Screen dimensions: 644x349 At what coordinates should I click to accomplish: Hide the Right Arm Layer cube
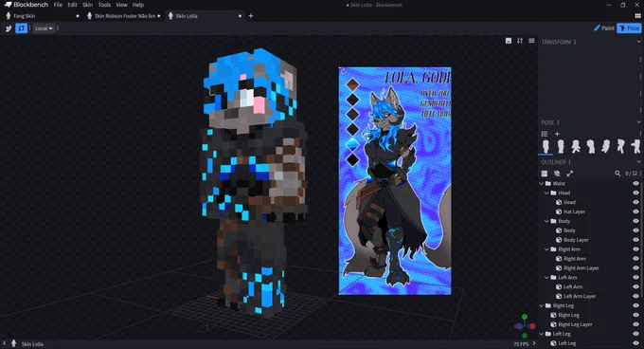point(635,268)
